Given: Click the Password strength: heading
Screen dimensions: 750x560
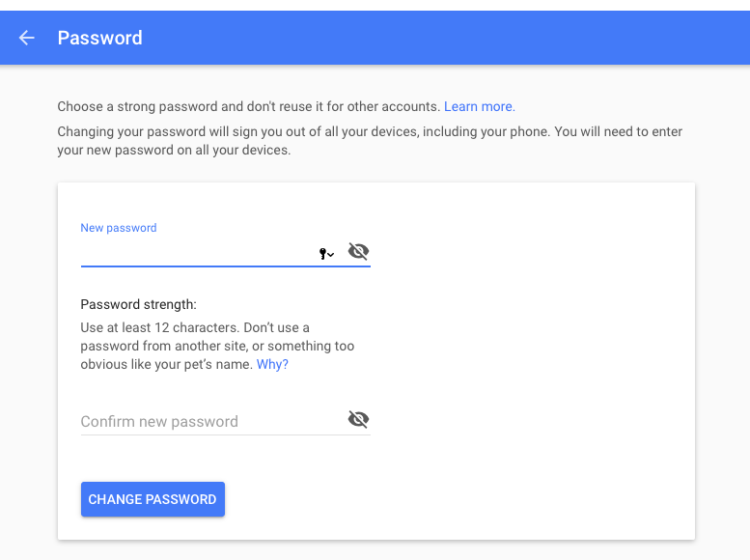Looking at the screenshot, I should click(138, 304).
